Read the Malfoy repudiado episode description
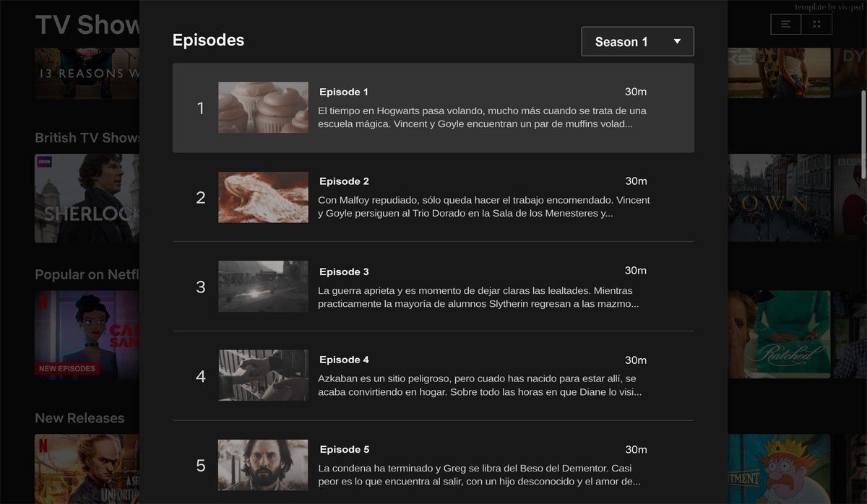 click(x=484, y=207)
